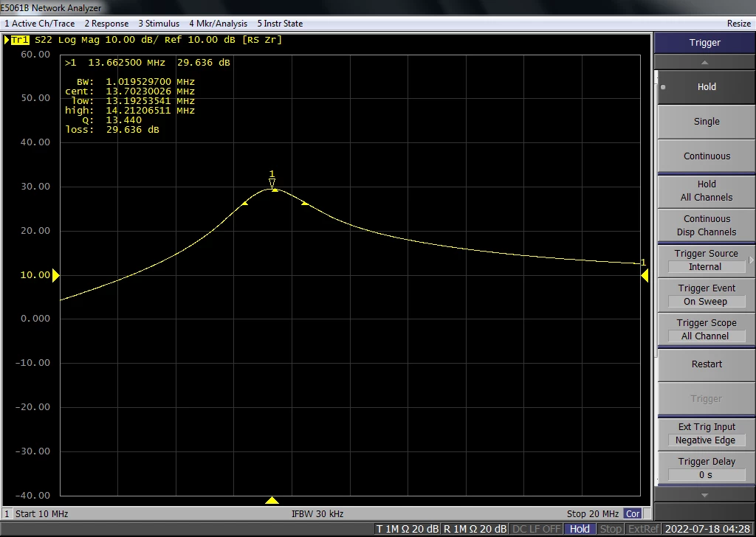The width and height of the screenshot is (756, 537).
Task: Click the softkey menu scroll-down arrow
Action: pyautogui.click(x=704, y=495)
